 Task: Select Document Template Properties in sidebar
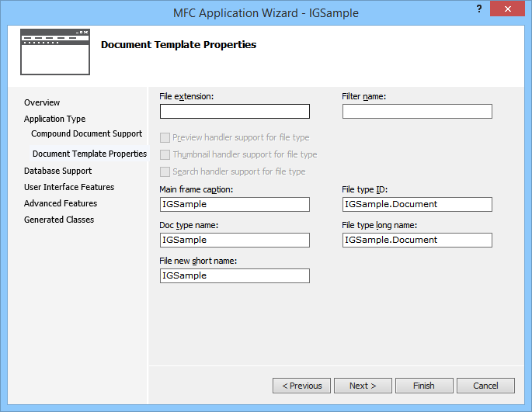point(89,154)
